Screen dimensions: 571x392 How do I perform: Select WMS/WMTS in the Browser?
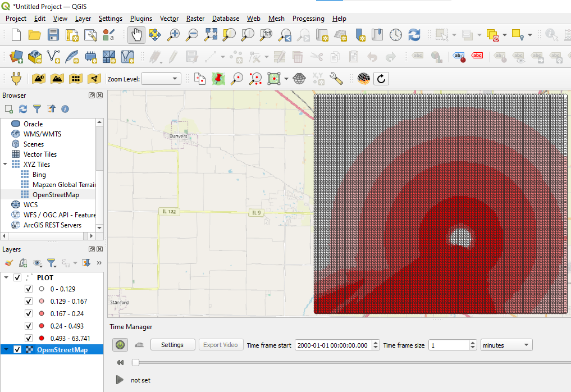pos(42,134)
